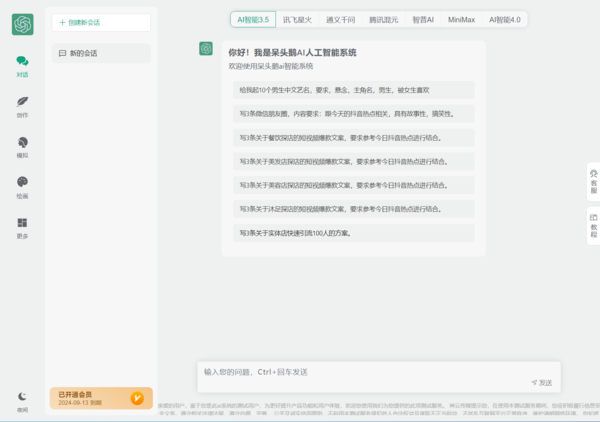Select prompt about 沐足探店 copy
This screenshot has width=600, height=422.
(354, 209)
